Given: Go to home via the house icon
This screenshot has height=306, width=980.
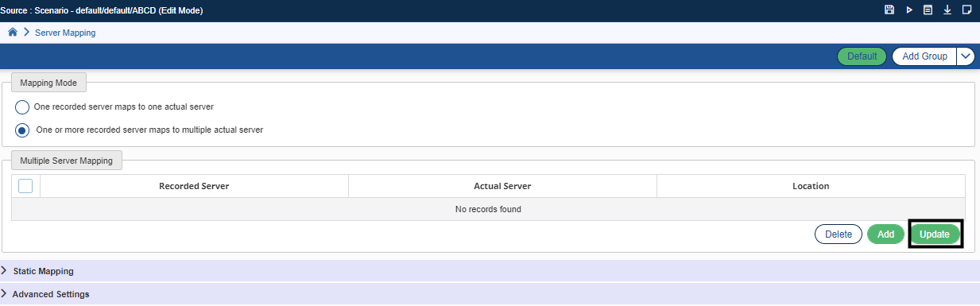Looking at the screenshot, I should tap(13, 33).
